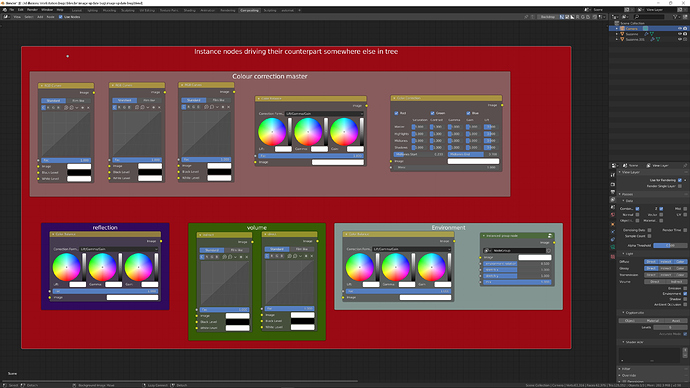This screenshot has width=690, height=388.
Task: Click the Diffuse Indirect pass button
Action: tap(665, 262)
